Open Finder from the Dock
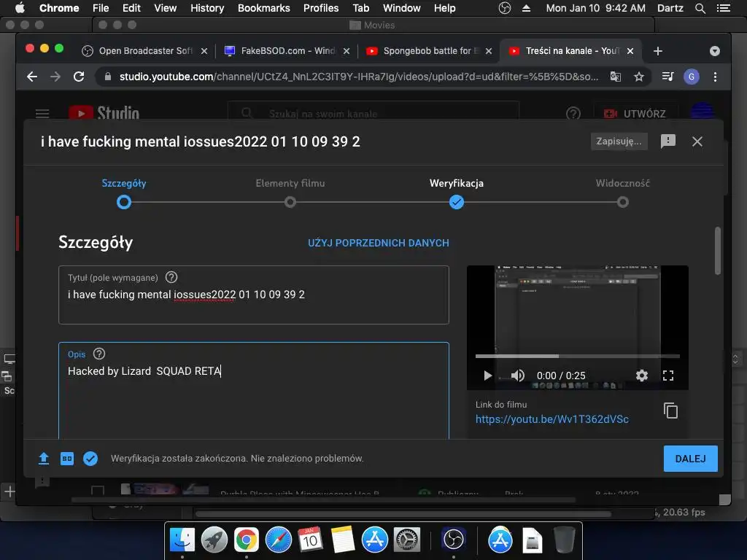 pos(182,540)
